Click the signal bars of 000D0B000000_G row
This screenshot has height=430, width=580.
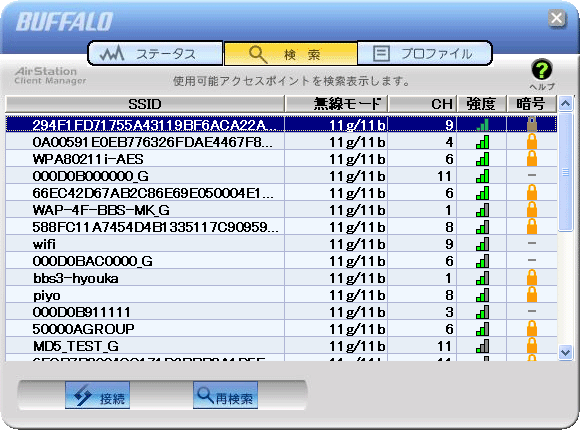[x=482, y=176]
